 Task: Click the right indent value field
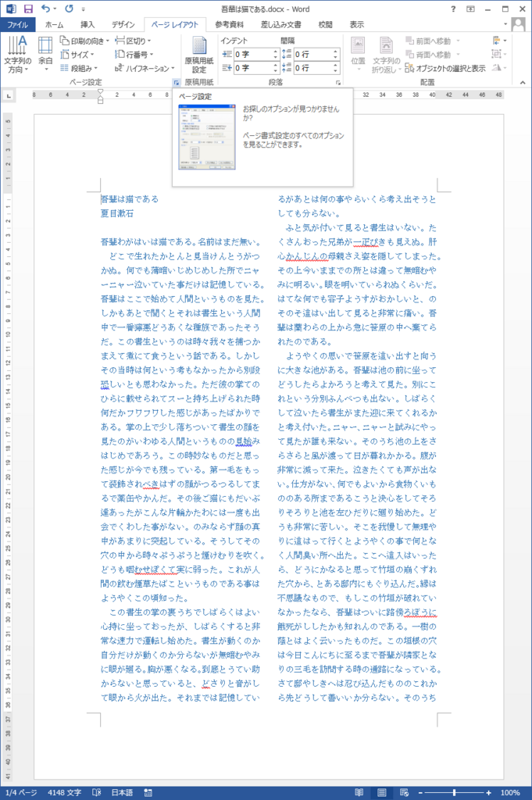coord(252,68)
